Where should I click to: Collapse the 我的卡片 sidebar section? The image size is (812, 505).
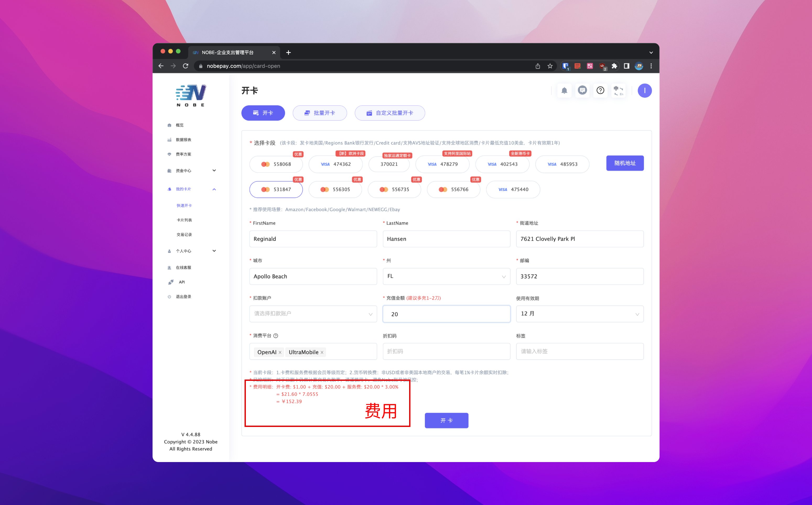coord(192,189)
